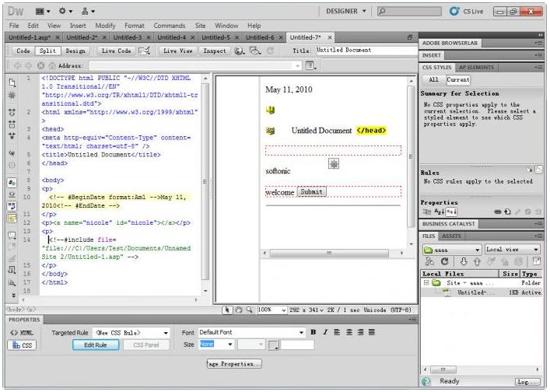Click Connect to remote server icon

(429, 261)
